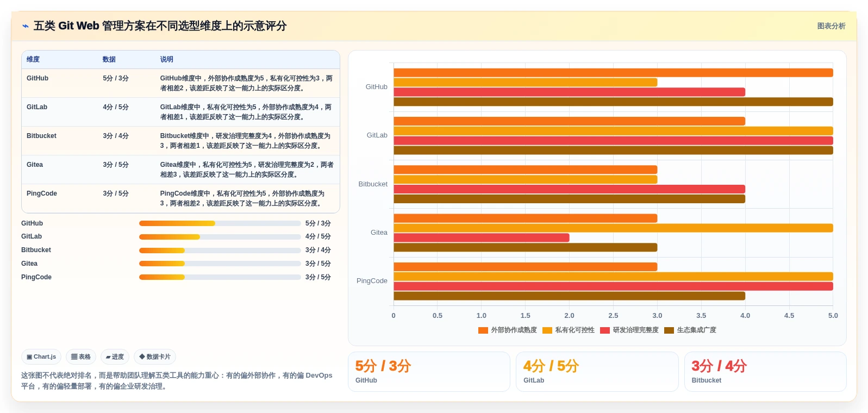
Task: Click the GitHub label on the chart axis
Action: (x=377, y=87)
